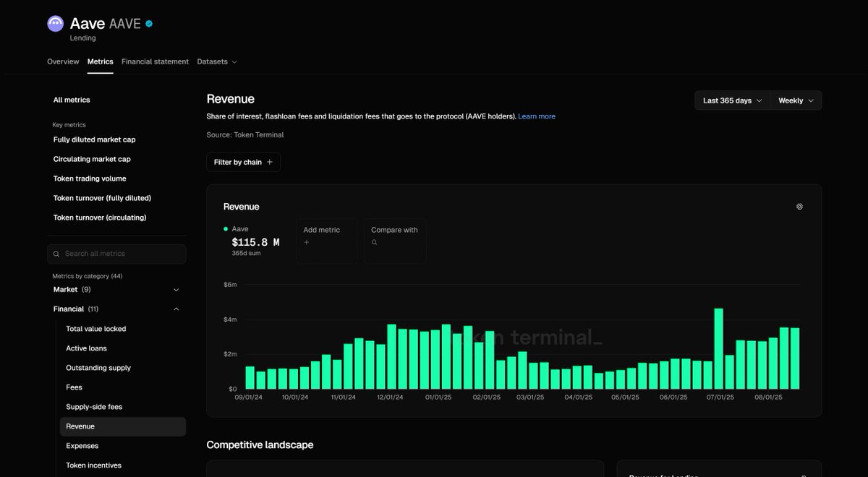Screen dimensions: 868x477
Task: Click the Source: Token Terminal text
Action: click(x=244, y=135)
